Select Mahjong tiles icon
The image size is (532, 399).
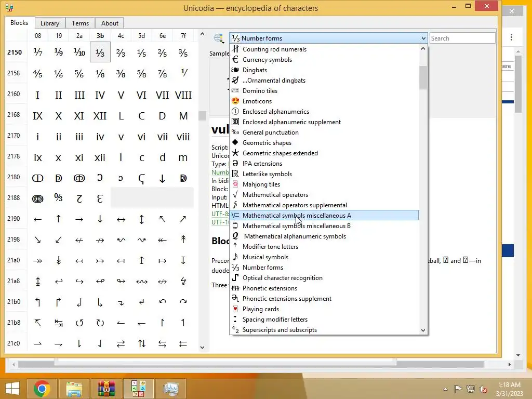tap(235, 184)
